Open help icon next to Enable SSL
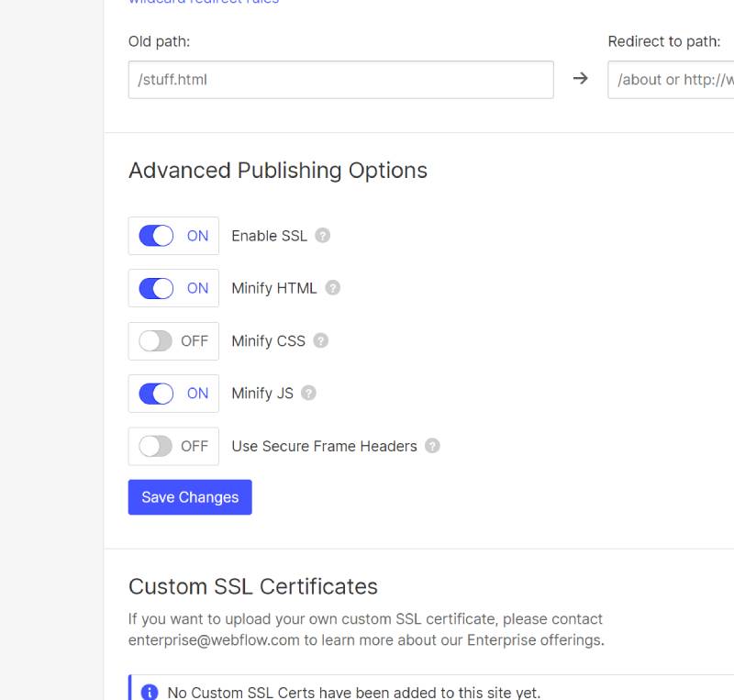 pyautogui.click(x=323, y=236)
